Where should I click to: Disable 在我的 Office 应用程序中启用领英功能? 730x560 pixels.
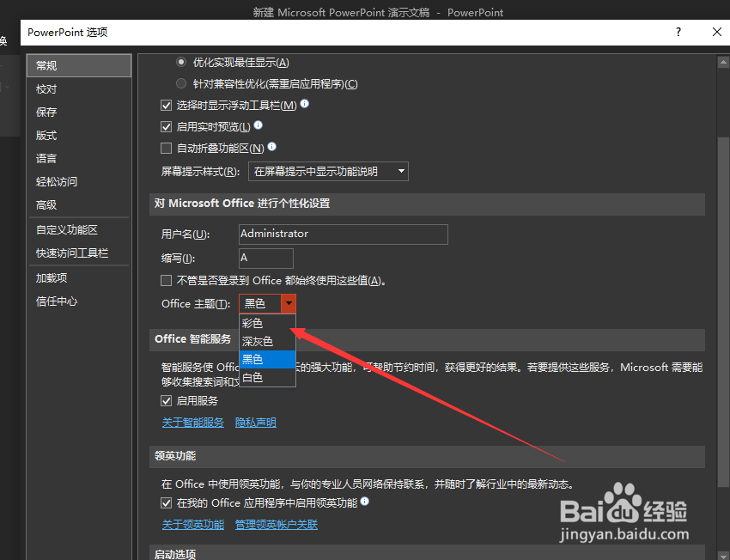[167, 503]
